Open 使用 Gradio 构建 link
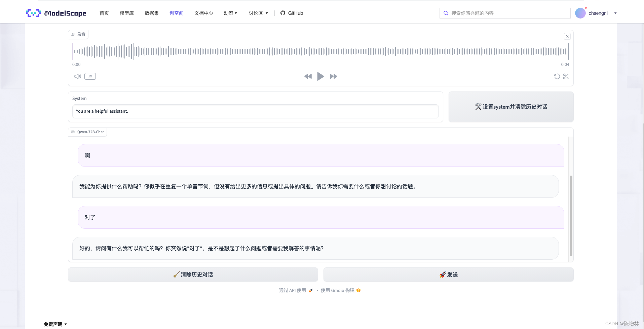The width and height of the screenshot is (644, 329). [x=341, y=290]
